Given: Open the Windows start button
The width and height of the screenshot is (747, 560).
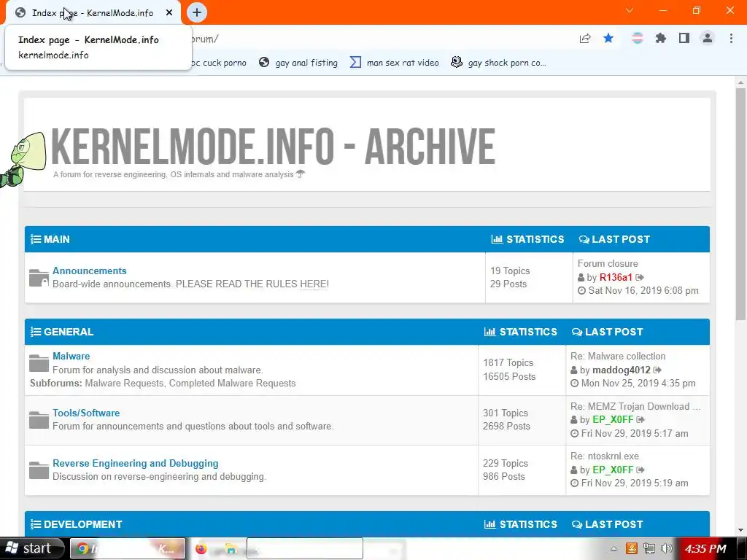Looking at the screenshot, I should 31,548.
